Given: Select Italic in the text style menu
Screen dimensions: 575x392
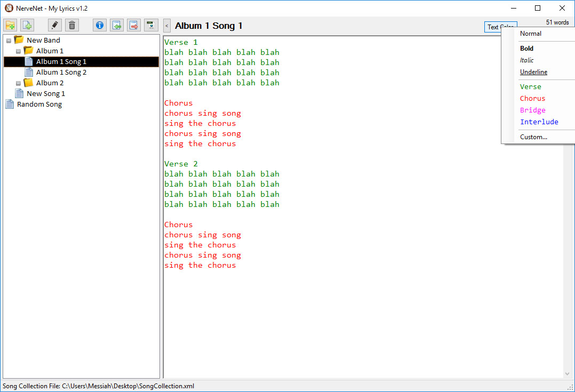Looking at the screenshot, I should click(526, 60).
